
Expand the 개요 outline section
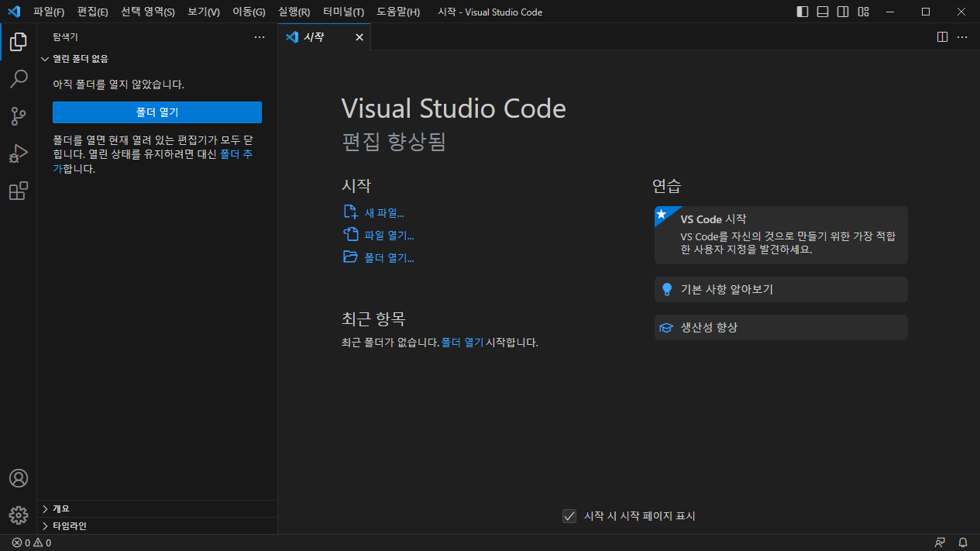point(157,508)
